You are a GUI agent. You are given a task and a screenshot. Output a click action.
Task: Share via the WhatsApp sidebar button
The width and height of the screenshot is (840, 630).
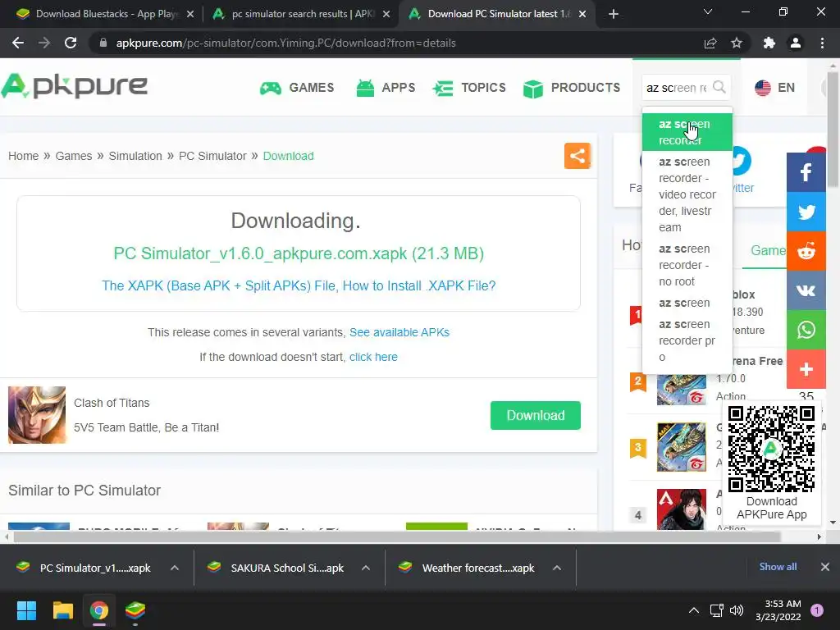pos(806,330)
